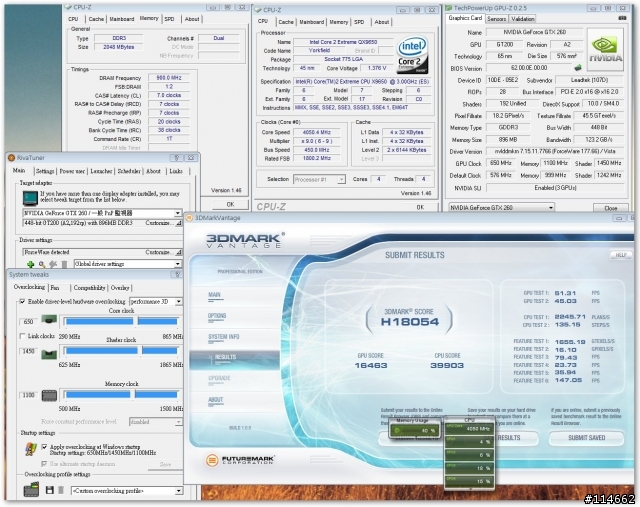Viewport: 640px width, 507px height.
Task: Click the delete profile trash icon
Action: tap(61, 490)
